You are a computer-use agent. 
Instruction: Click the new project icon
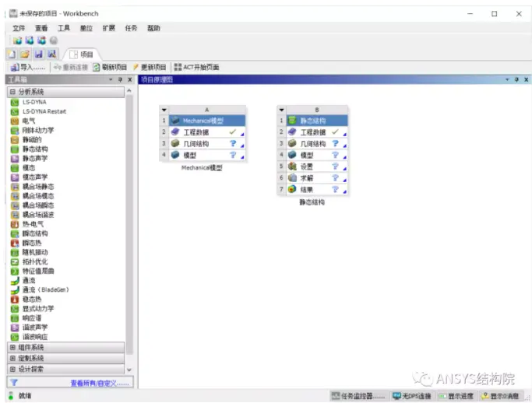tap(12, 54)
